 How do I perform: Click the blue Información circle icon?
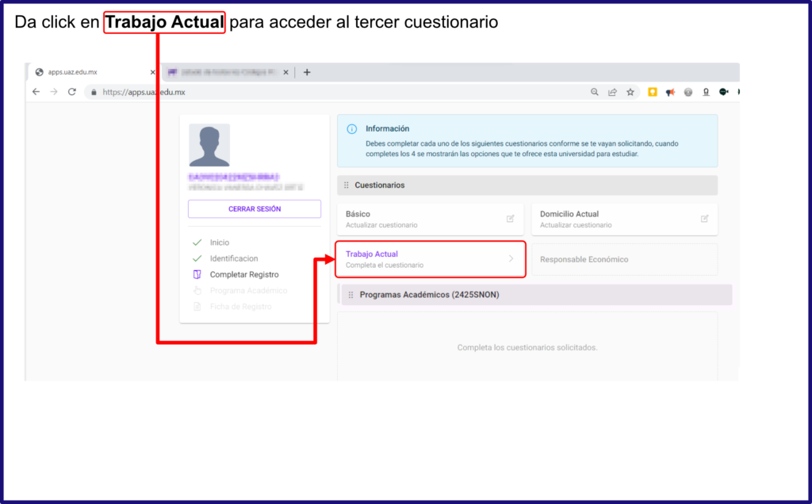coord(352,128)
